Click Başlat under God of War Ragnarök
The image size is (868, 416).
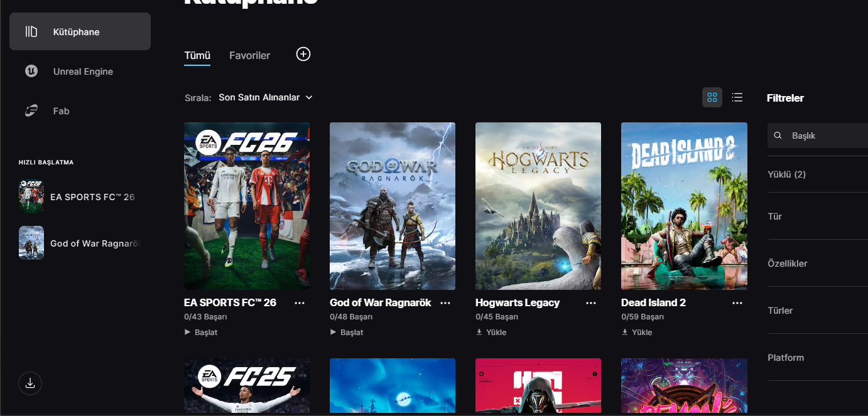[x=347, y=333]
